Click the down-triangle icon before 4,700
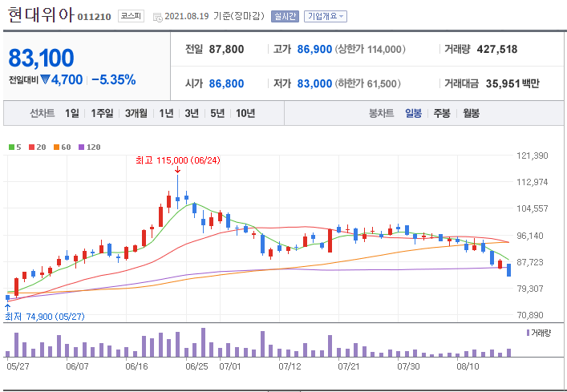The height and width of the screenshot is (392, 567). [x=45, y=79]
